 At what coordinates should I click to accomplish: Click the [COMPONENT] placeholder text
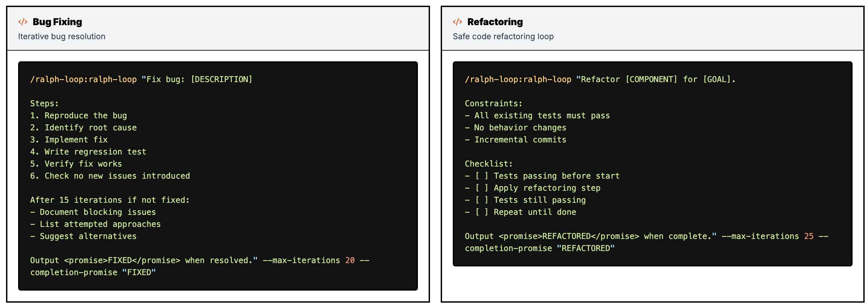pyautogui.click(x=651, y=79)
